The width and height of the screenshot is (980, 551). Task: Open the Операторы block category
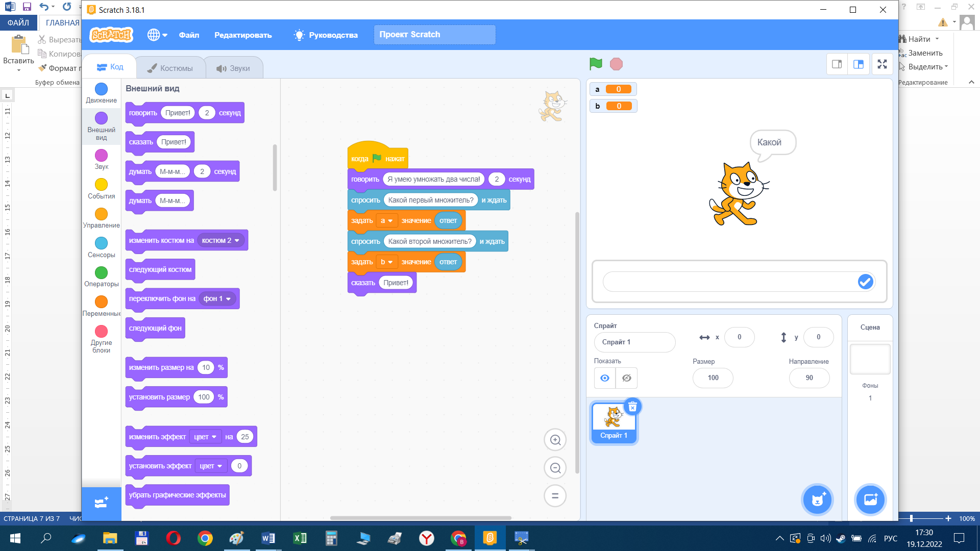(101, 277)
